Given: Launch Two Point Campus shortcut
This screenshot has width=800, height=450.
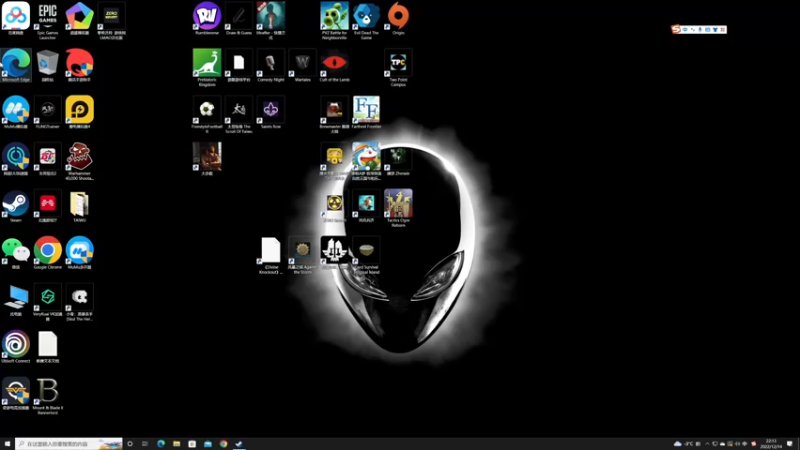Looking at the screenshot, I should tap(398, 68).
